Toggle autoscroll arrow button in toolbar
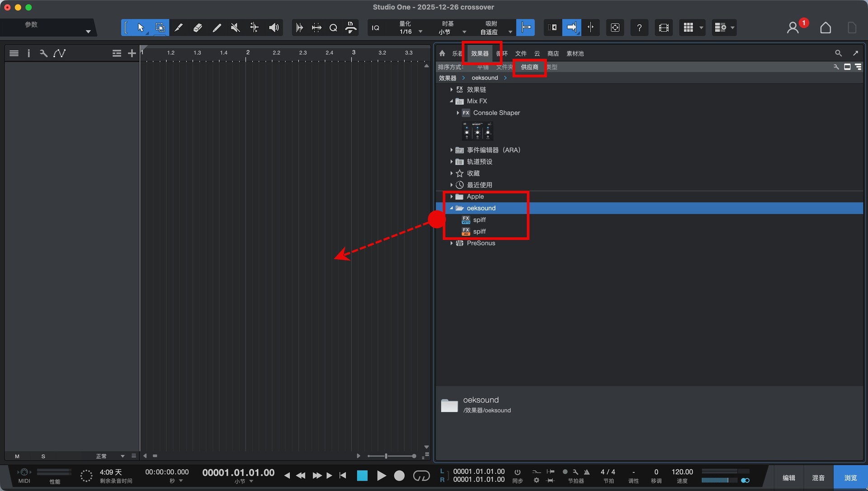The width and height of the screenshot is (868, 491). [x=571, y=28]
